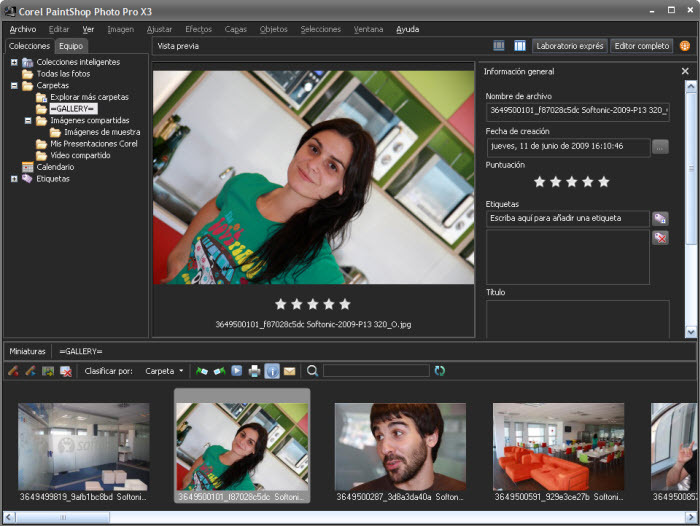Set rating with fifth star under preview
The image size is (700, 526).
pos(345,304)
